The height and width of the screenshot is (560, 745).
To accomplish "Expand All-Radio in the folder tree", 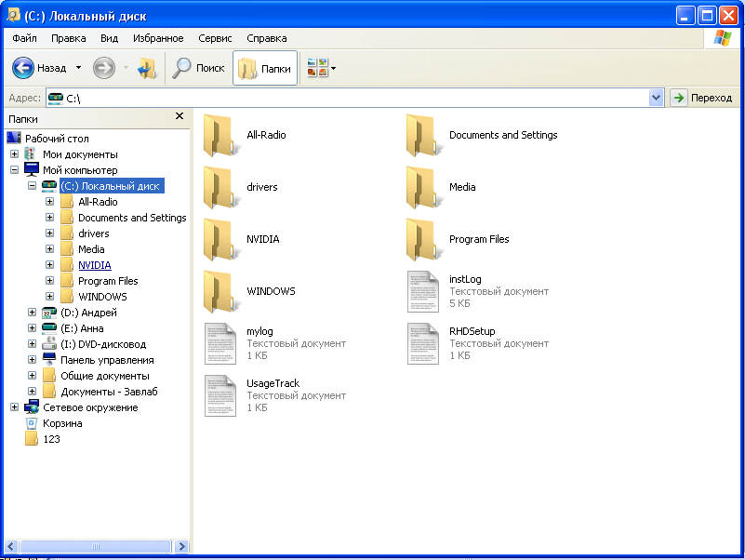I will pos(49,201).
